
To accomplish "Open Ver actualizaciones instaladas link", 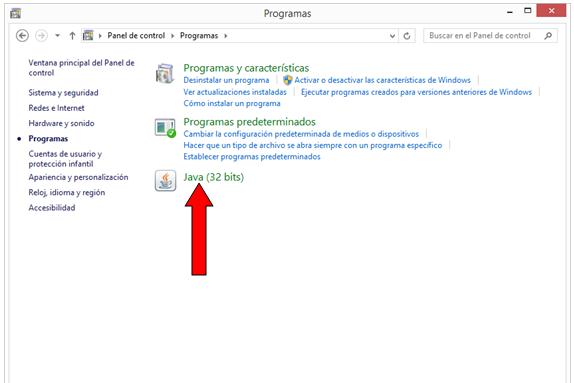I will click(x=235, y=92).
